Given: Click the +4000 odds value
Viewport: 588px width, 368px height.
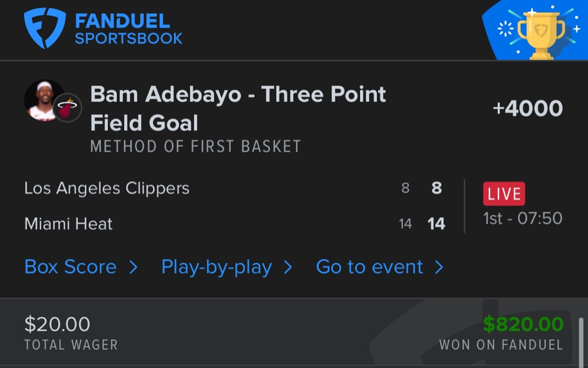Looking at the screenshot, I should 527,108.
